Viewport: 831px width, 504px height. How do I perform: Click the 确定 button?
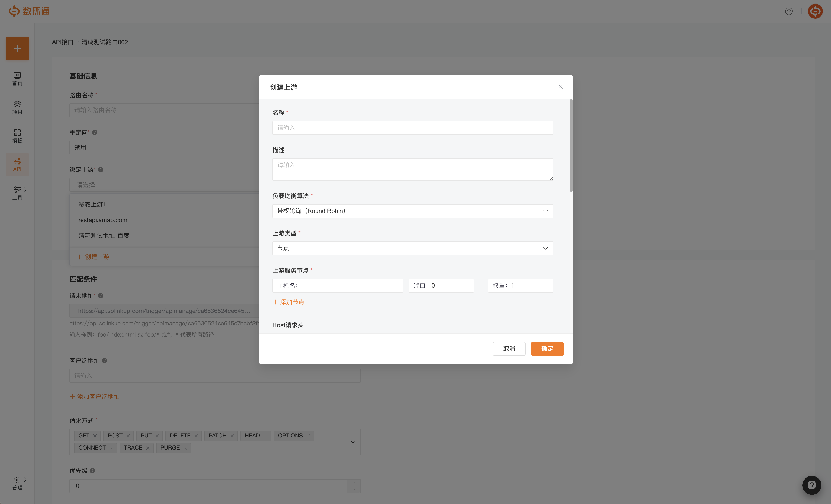pos(547,349)
